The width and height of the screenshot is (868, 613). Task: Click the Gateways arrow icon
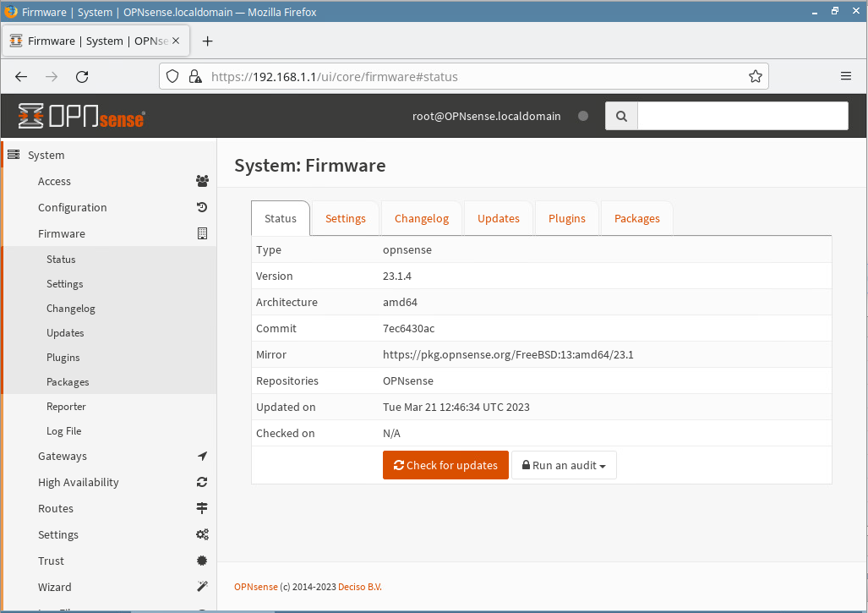(202, 456)
